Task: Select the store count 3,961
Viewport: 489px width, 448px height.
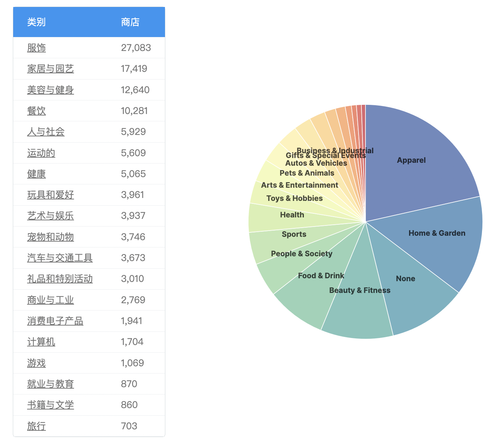Action: coord(133,195)
